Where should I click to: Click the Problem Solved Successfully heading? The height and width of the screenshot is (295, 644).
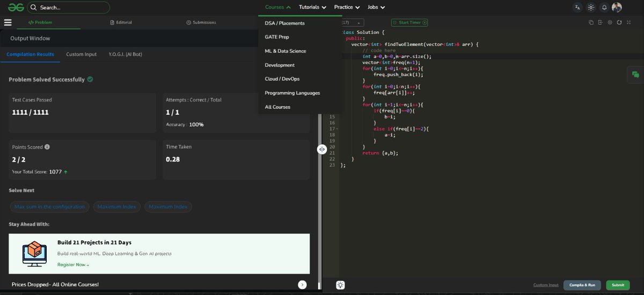[47, 79]
